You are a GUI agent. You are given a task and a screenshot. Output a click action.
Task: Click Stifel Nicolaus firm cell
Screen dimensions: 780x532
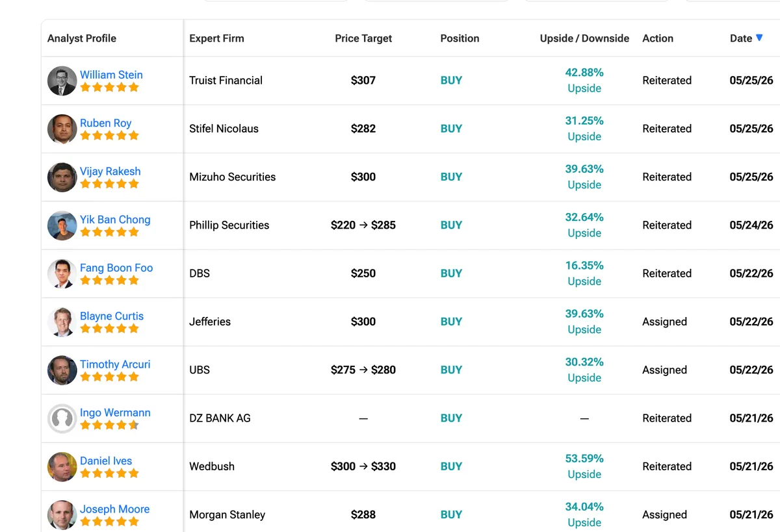[224, 129]
